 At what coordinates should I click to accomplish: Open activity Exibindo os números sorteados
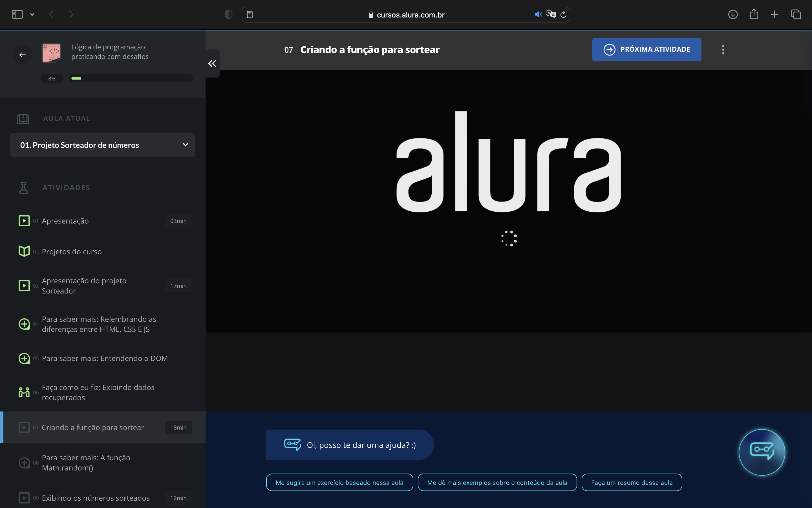[x=103, y=498]
